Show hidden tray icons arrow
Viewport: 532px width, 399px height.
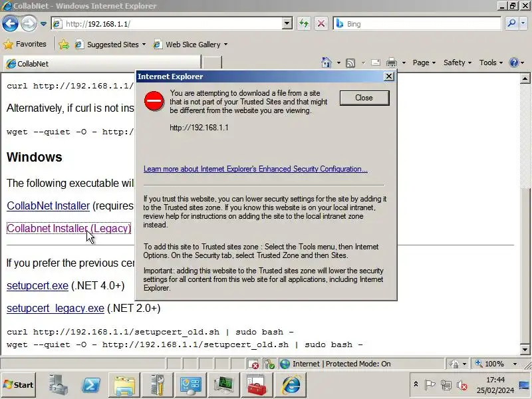(416, 384)
